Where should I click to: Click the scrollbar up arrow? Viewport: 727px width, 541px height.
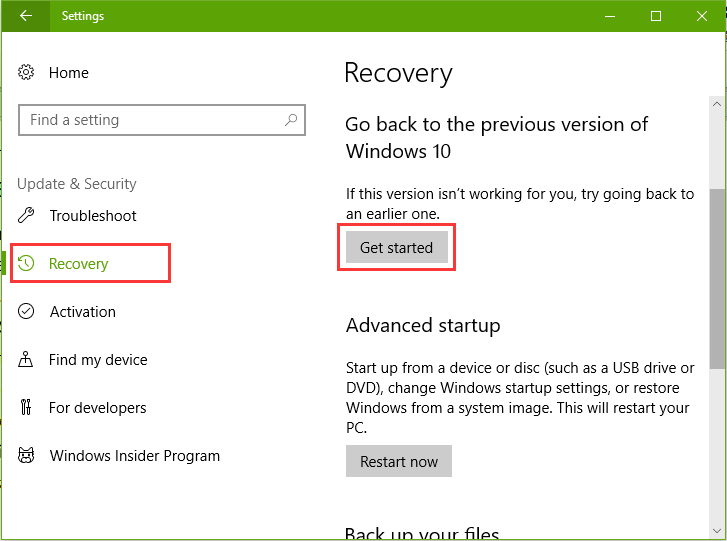point(717,104)
